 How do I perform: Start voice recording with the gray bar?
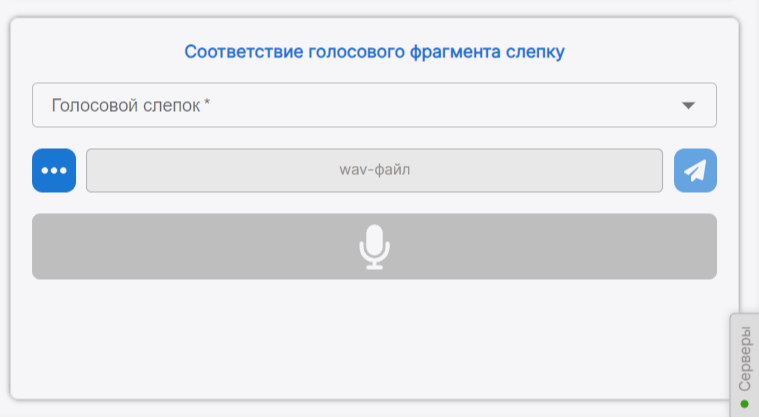200,246
